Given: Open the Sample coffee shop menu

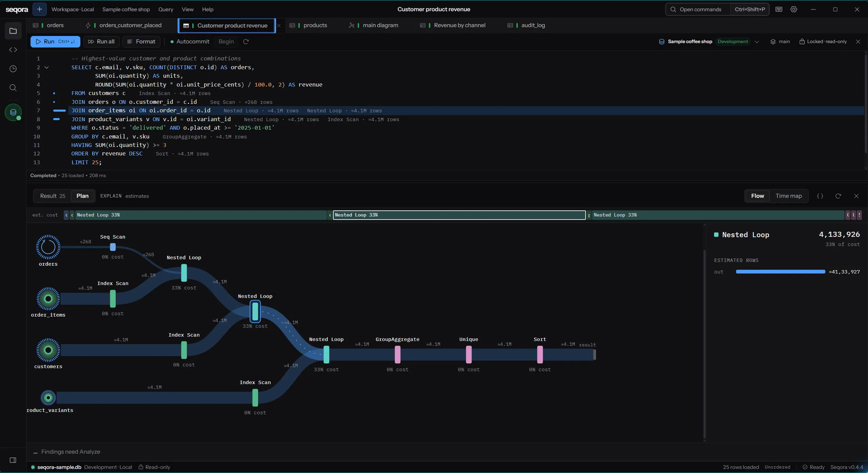Looking at the screenshot, I should 126,9.
